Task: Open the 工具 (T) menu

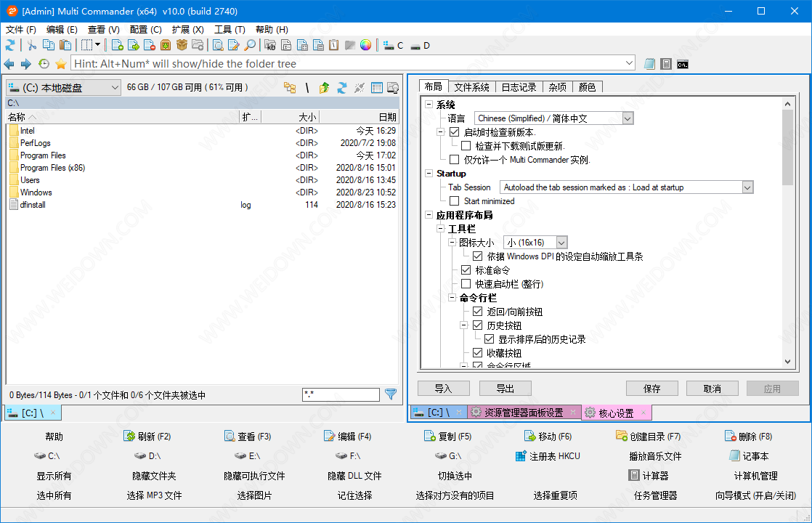Action: click(x=230, y=30)
